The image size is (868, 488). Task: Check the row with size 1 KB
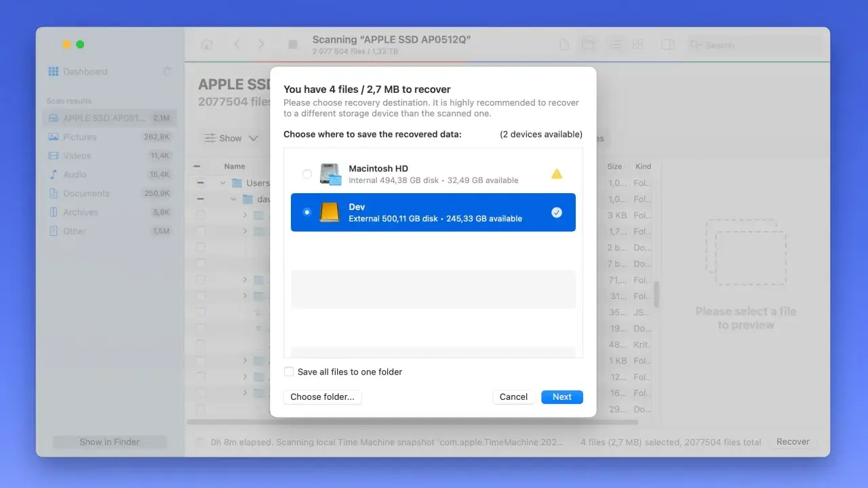tap(200, 361)
